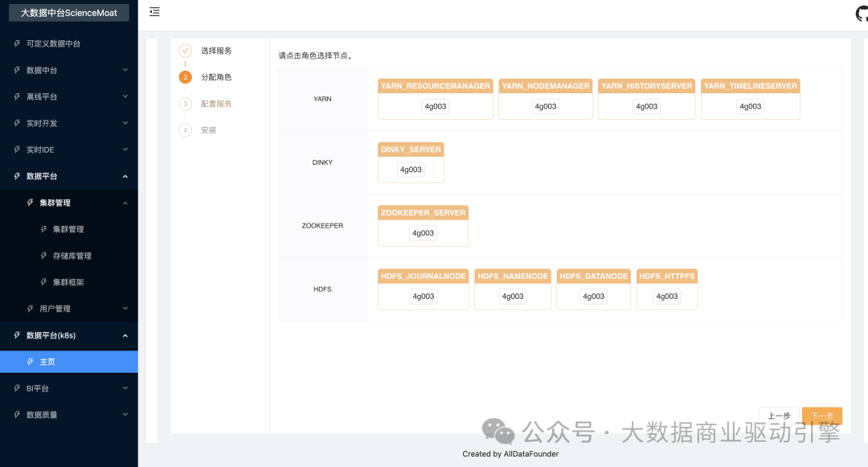
Task: Open the 用户管理 submenu
Action: click(x=55, y=309)
